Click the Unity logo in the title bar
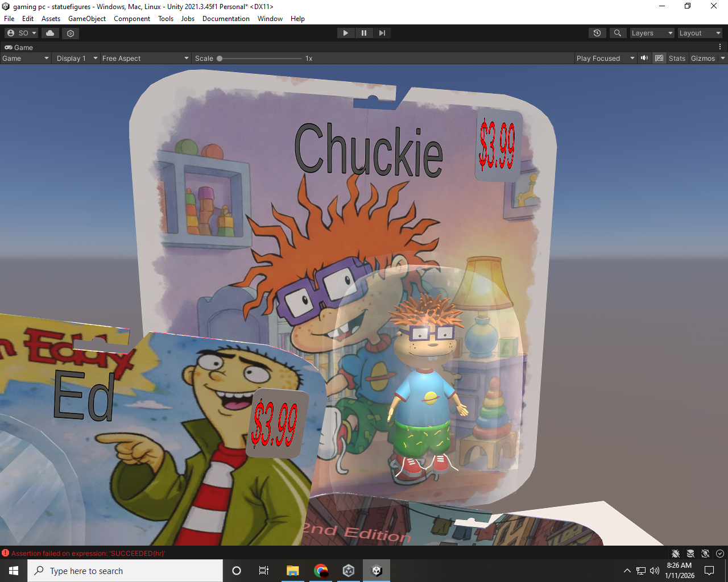The height and width of the screenshot is (582, 728). pyautogui.click(x=6, y=6)
